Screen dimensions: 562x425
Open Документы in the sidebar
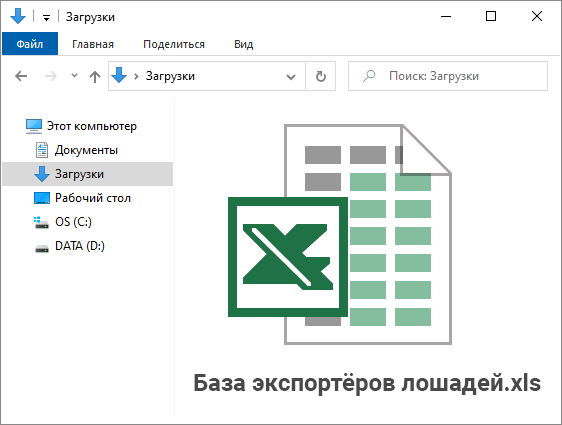coord(86,150)
